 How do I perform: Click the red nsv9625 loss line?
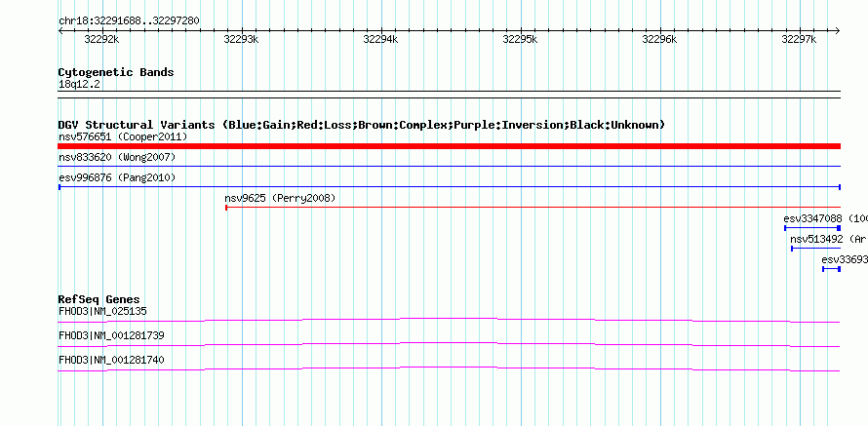pos(533,208)
